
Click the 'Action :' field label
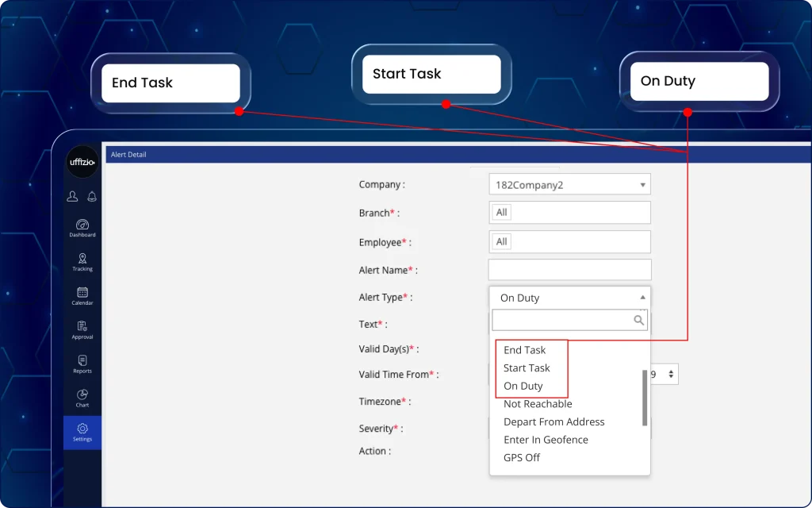pos(375,451)
